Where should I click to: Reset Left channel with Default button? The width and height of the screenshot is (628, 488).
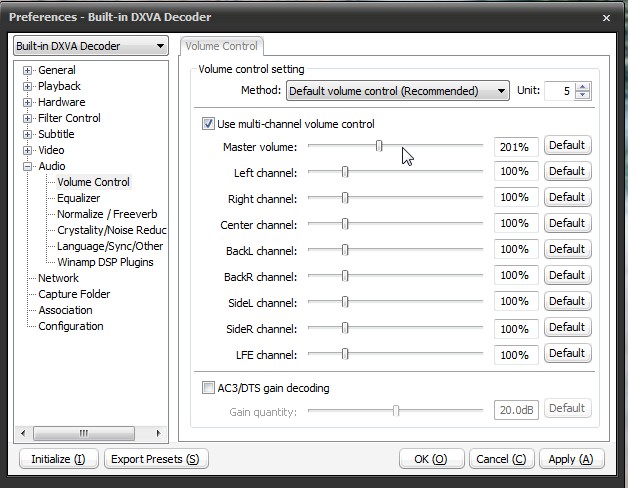coord(567,171)
